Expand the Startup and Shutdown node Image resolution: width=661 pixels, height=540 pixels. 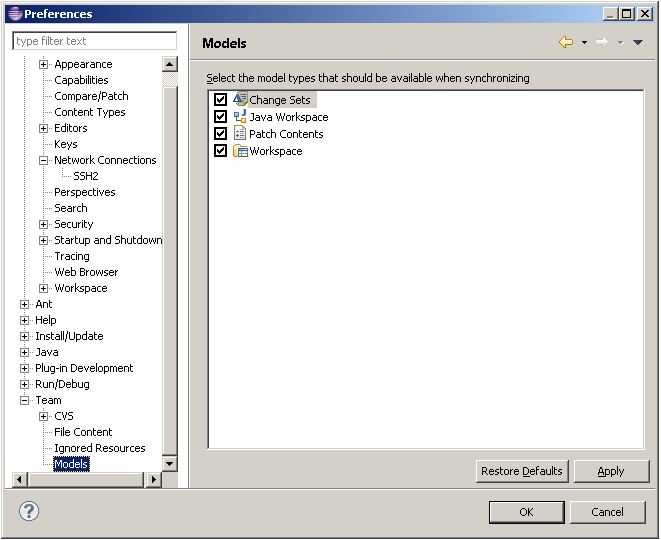pyautogui.click(x=43, y=241)
